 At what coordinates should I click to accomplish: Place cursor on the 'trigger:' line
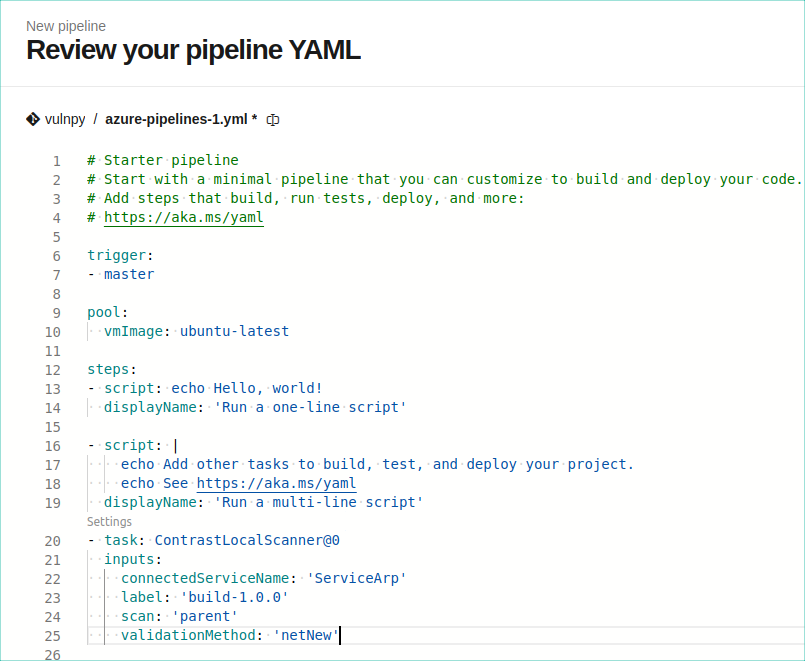coord(120,255)
